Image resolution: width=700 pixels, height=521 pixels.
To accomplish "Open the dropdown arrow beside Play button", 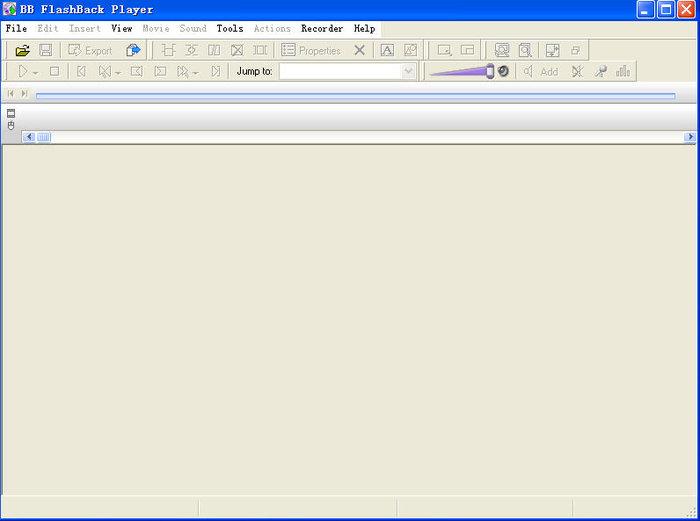I will click(x=35, y=73).
